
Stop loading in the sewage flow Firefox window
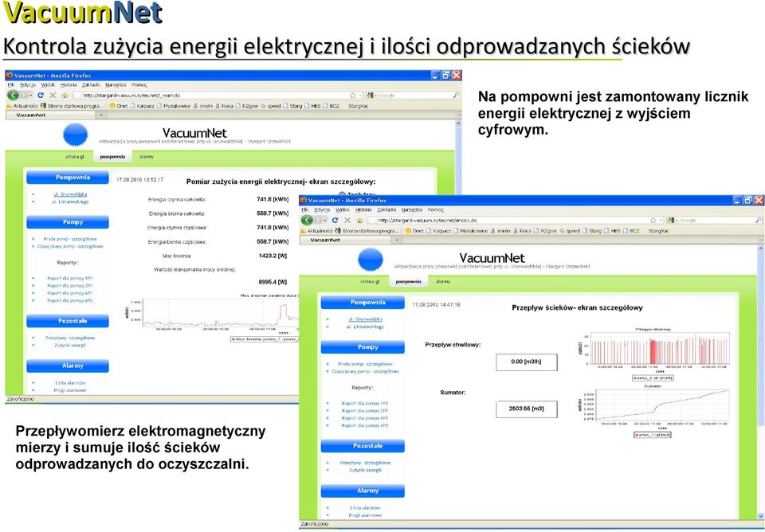coord(347,221)
